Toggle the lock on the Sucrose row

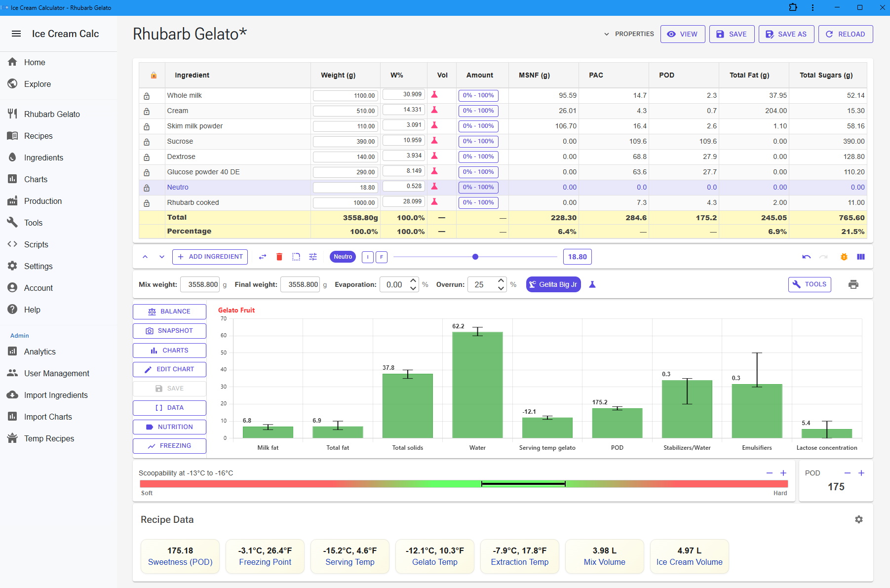click(x=147, y=141)
